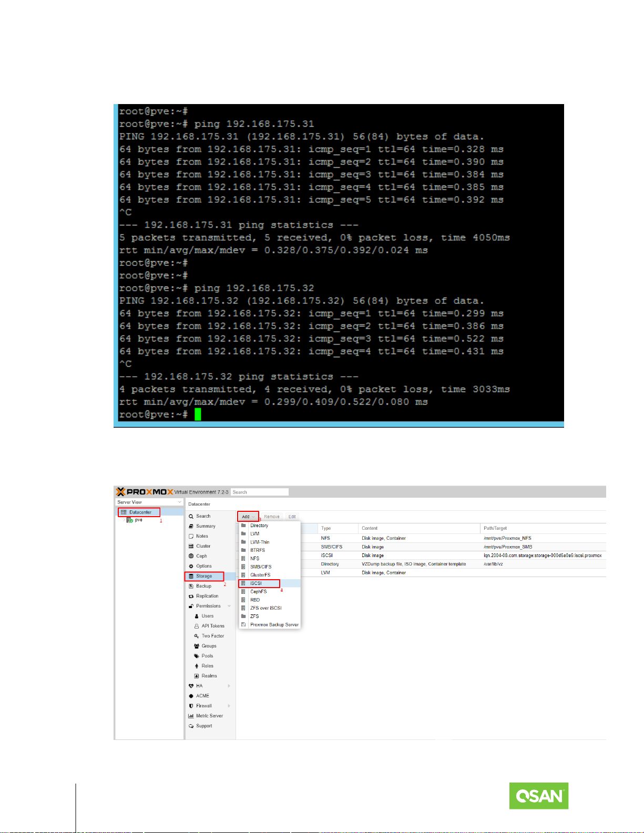This screenshot has width=644, height=833.
Task: Select iSCSI from the Add menu
Action: click(256, 583)
